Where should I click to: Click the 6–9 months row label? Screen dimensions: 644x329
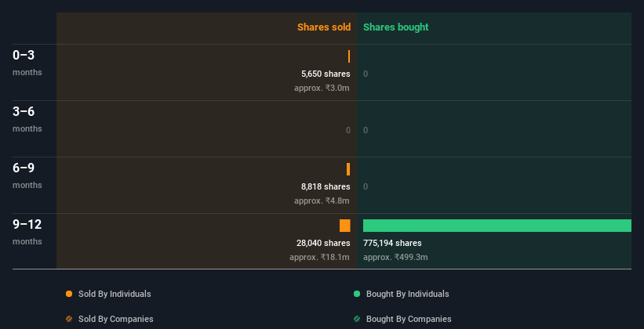(27, 175)
